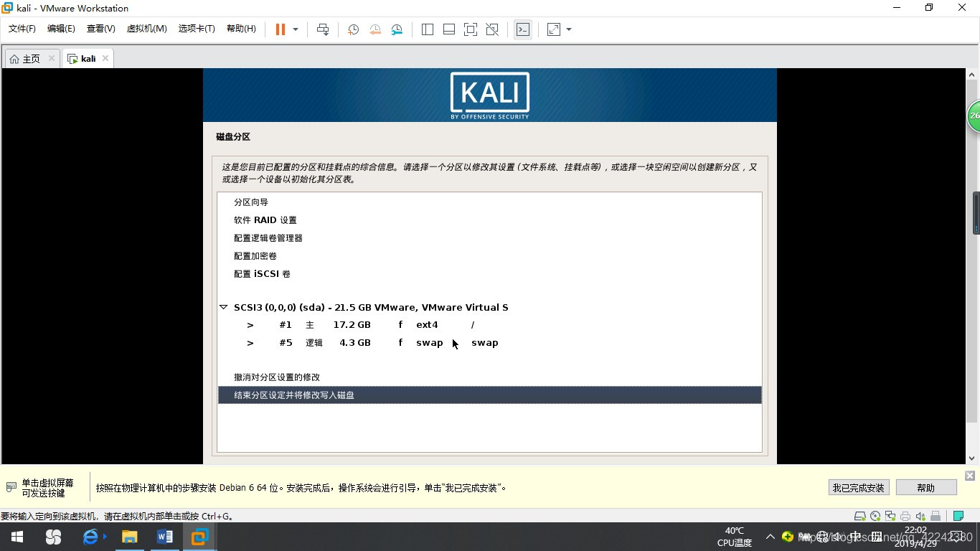Image resolution: width=980 pixels, height=551 pixels.
Task: Click the Send Ctrl+Alt+Del toolbar icon
Action: click(x=323, y=29)
